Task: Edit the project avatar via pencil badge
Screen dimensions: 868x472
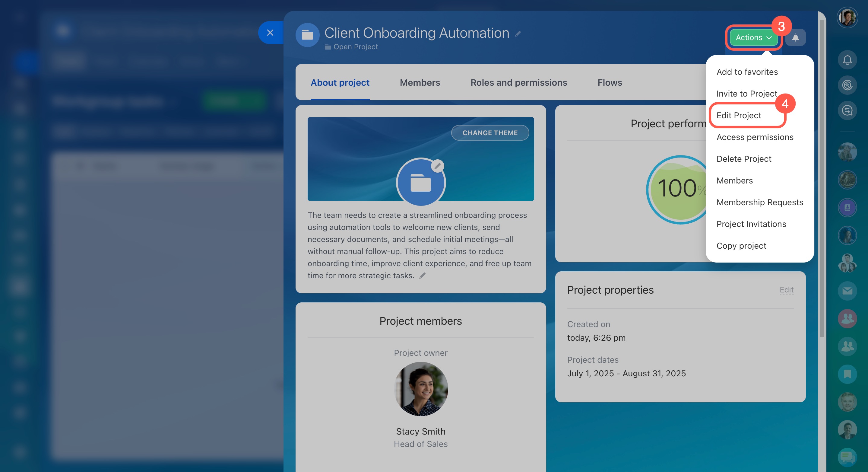Action: pyautogui.click(x=437, y=166)
